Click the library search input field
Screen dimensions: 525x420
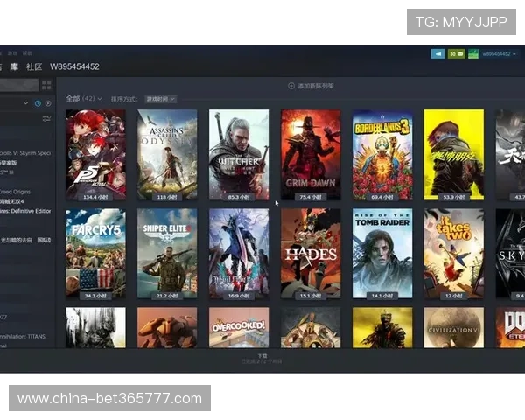coord(19,85)
